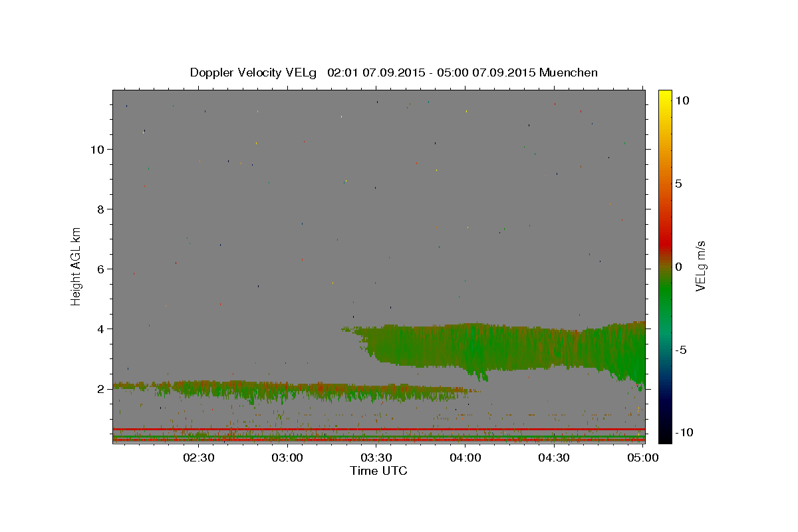Click the 'Height AGL km' axis label

(76, 266)
